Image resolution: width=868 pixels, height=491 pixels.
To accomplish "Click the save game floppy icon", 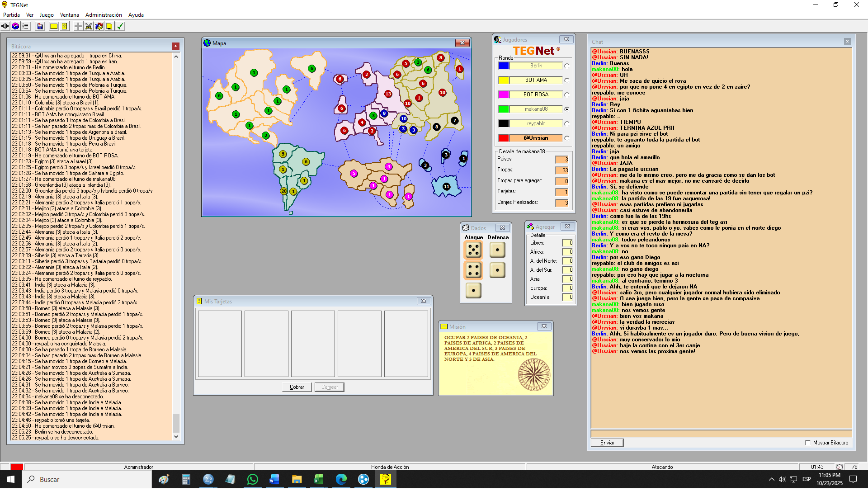I will click(x=40, y=26).
